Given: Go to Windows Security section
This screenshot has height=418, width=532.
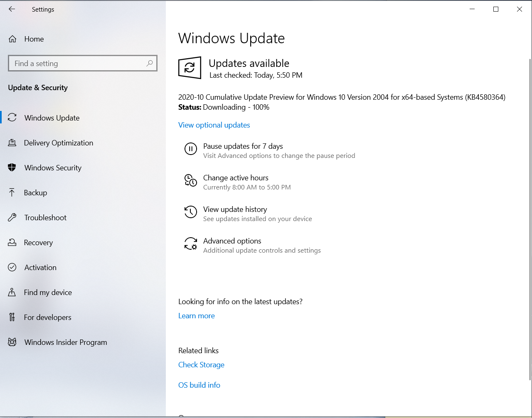Looking at the screenshot, I should click(53, 168).
